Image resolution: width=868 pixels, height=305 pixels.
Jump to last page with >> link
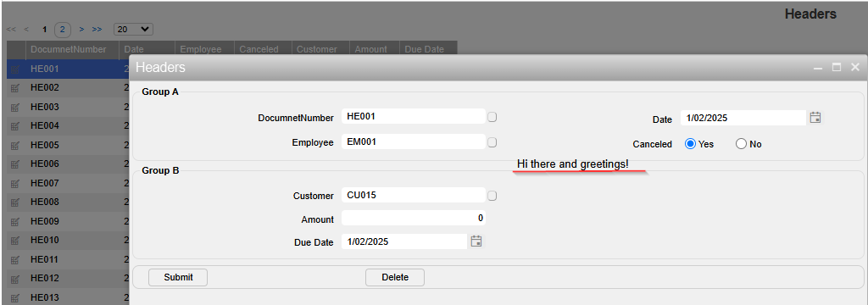pos(97,30)
